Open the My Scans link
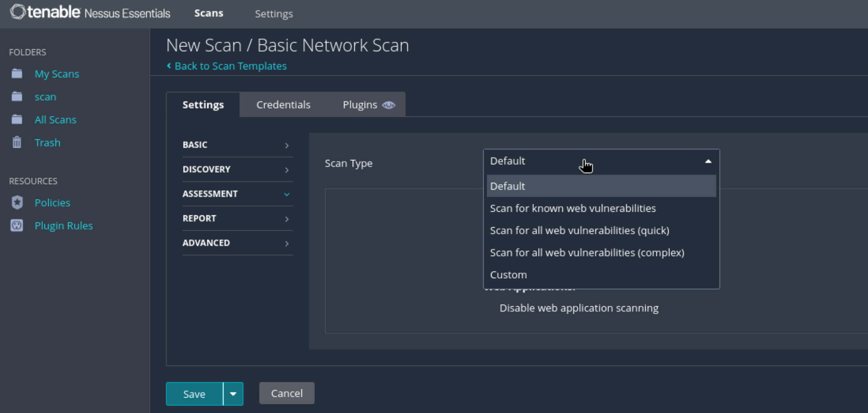Image resolution: width=868 pixels, height=413 pixels. pos(57,74)
